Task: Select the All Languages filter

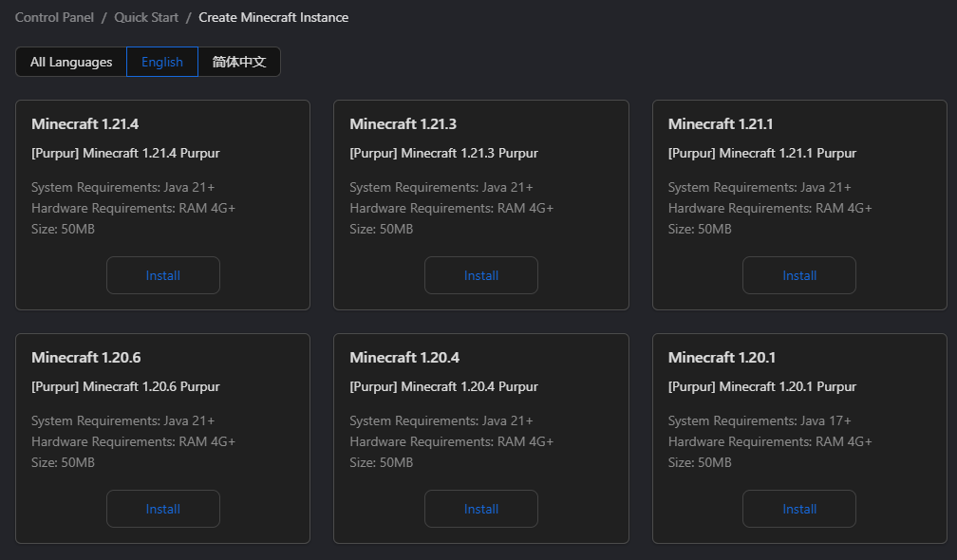Action: point(71,62)
